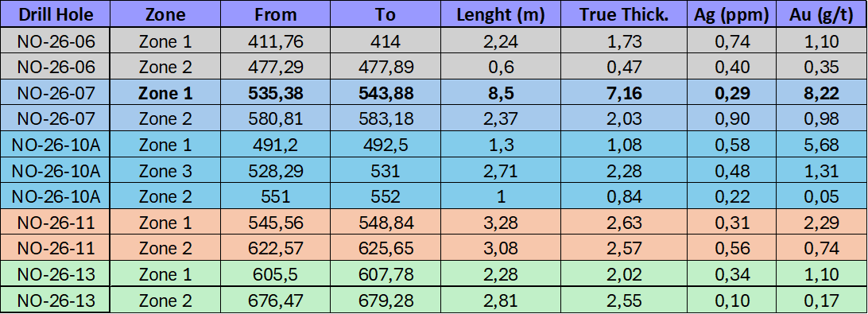Click the Zone 3 cell
Screen dimensions: 868x314
tap(165, 171)
